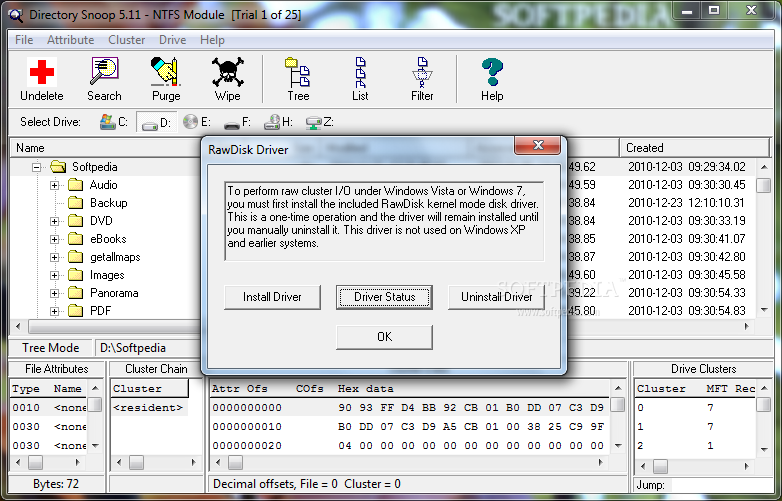Open the Search magnifier tool

tap(104, 72)
